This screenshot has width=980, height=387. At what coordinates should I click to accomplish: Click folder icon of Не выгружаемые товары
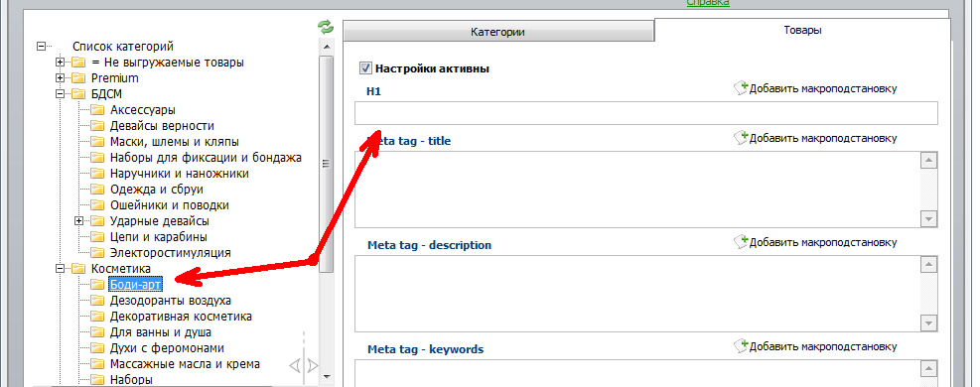click(x=78, y=63)
